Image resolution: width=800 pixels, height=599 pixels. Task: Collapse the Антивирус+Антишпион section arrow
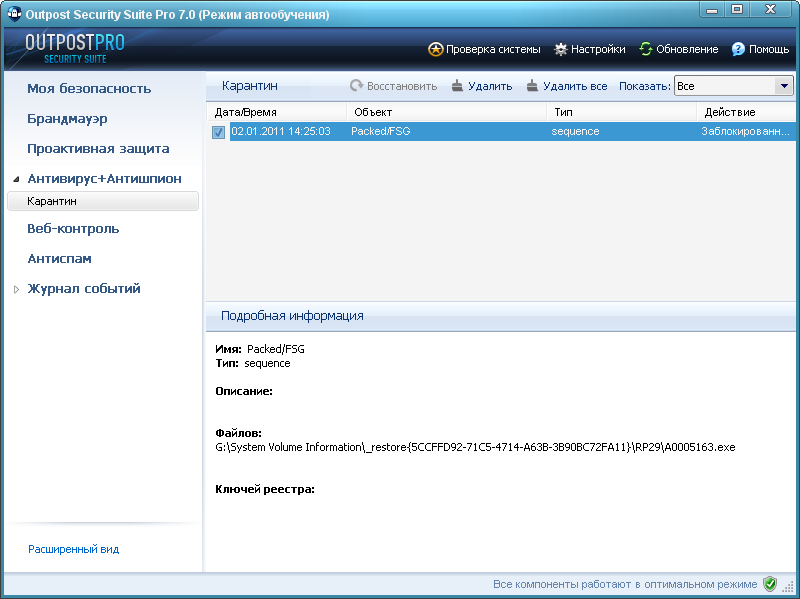16,179
